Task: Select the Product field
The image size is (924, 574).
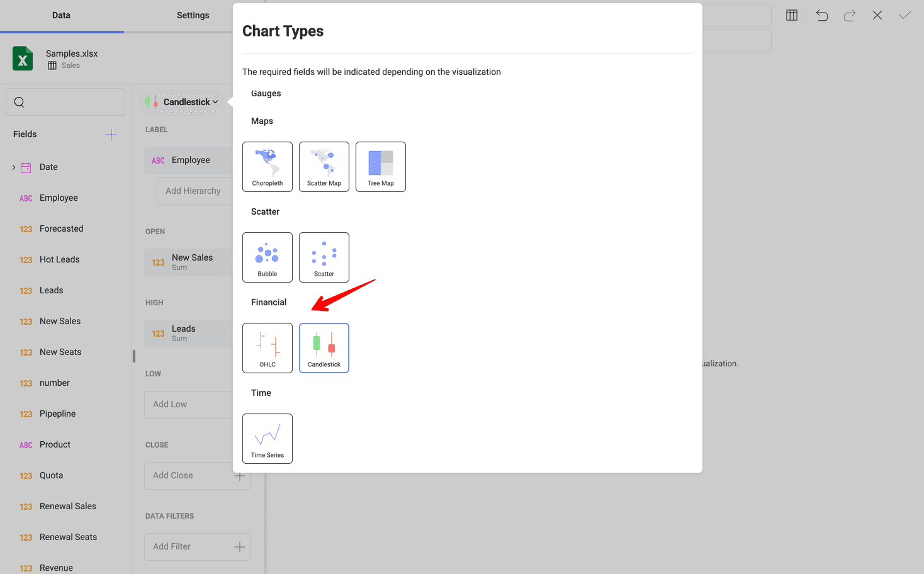Action: click(55, 444)
